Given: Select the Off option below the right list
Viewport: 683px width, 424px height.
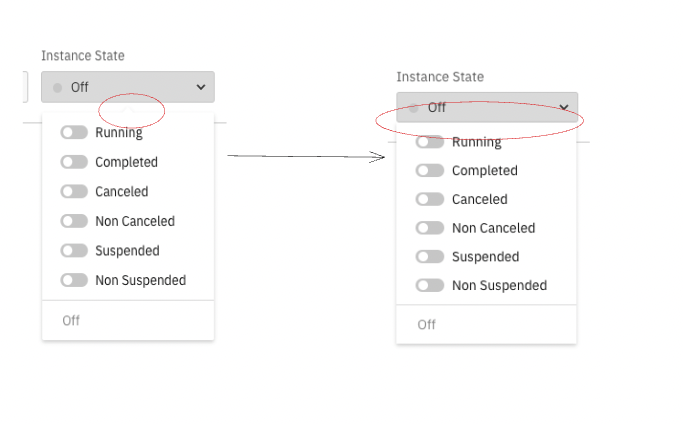Looking at the screenshot, I should [x=427, y=325].
